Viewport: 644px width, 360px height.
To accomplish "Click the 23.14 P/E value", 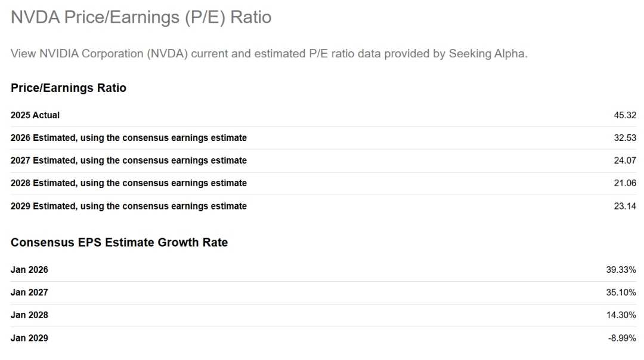I will (x=625, y=206).
